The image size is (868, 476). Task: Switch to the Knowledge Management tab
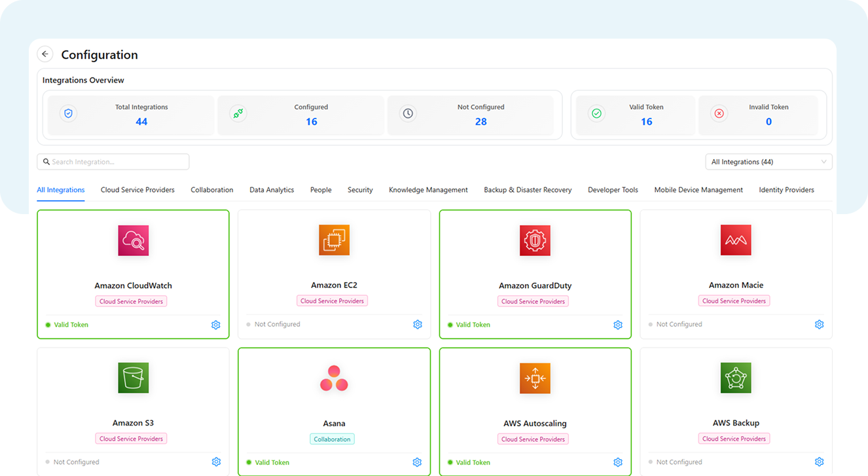[428, 190]
